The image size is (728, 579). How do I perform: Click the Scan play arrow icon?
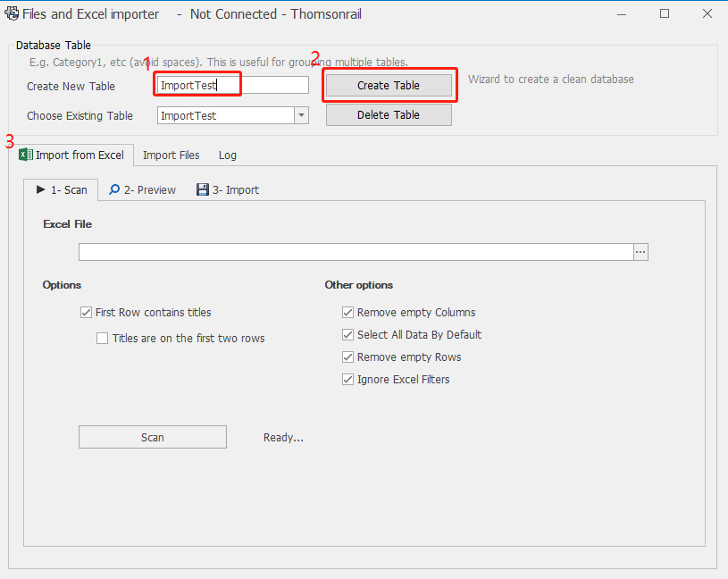(40, 189)
